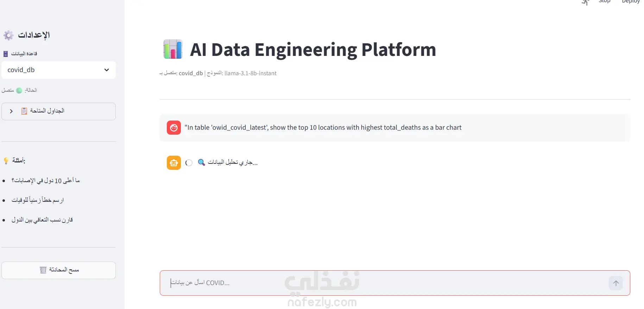Click the settings gear icon in sidebar
This screenshot has width=644, height=309.
[8, 35]
